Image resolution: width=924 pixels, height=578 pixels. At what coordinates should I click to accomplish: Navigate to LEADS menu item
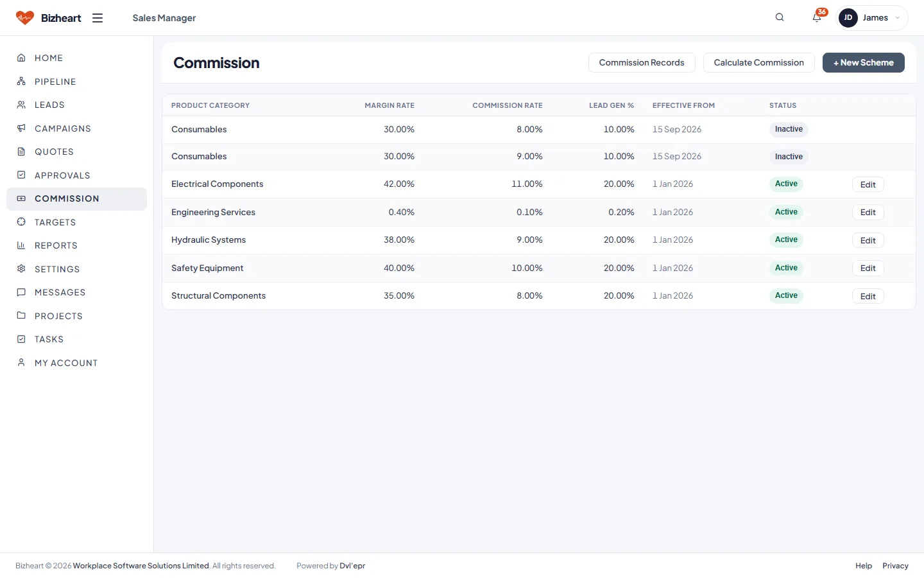76,105
